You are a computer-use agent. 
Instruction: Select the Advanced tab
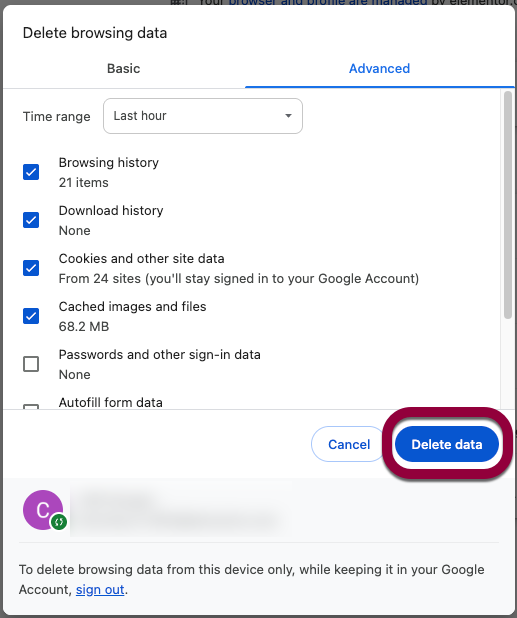coord(379,69)
